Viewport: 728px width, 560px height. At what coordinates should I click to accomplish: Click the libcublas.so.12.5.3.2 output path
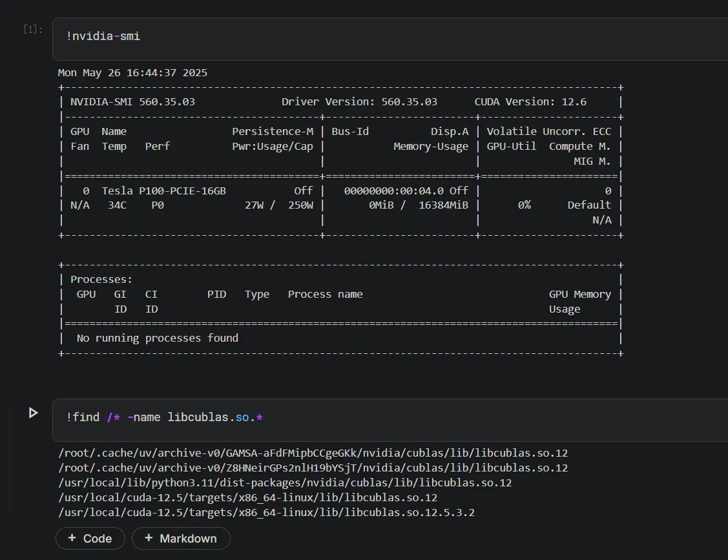tap(266, 512)
